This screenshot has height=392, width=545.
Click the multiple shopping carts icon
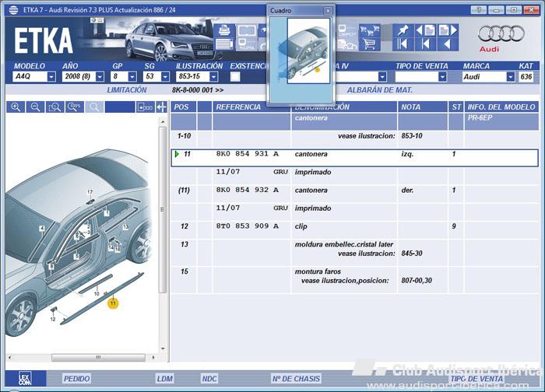pos(369,31)
